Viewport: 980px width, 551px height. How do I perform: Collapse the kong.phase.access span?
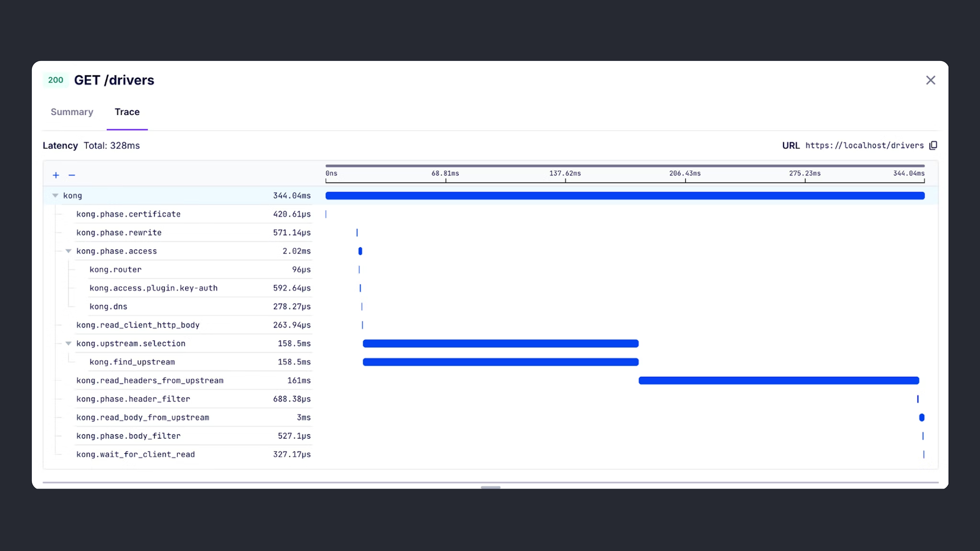(x=69, y=251)
